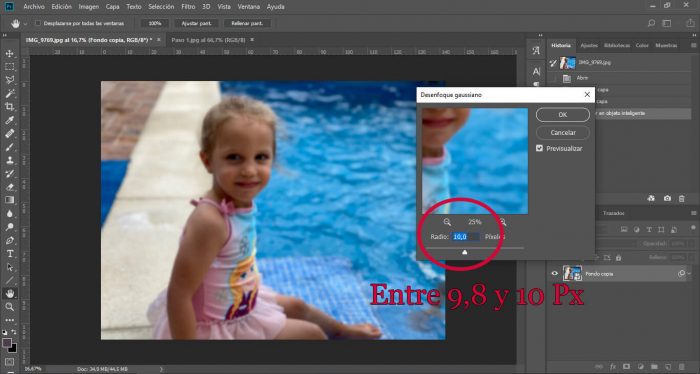Image resolution: width=700 pixels, height=374 pixels.
Task: Select the Eraser tool
Action: pos(9,187)
